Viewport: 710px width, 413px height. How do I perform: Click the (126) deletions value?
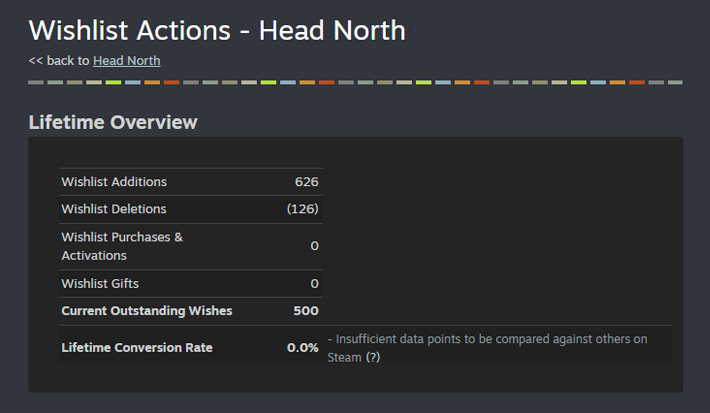click(302, 209)
